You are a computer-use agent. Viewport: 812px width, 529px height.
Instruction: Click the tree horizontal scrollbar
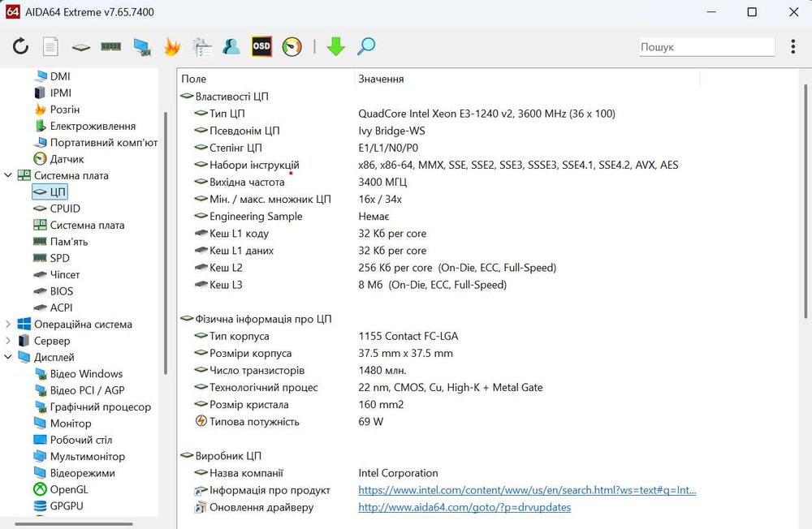74,524
